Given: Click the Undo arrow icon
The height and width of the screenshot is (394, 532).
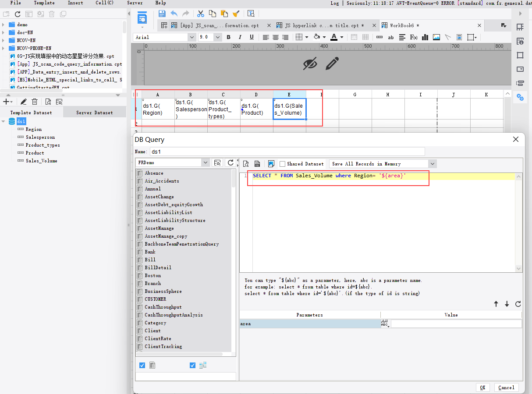Looking at the screenshot, I should (x=174, y=14).
